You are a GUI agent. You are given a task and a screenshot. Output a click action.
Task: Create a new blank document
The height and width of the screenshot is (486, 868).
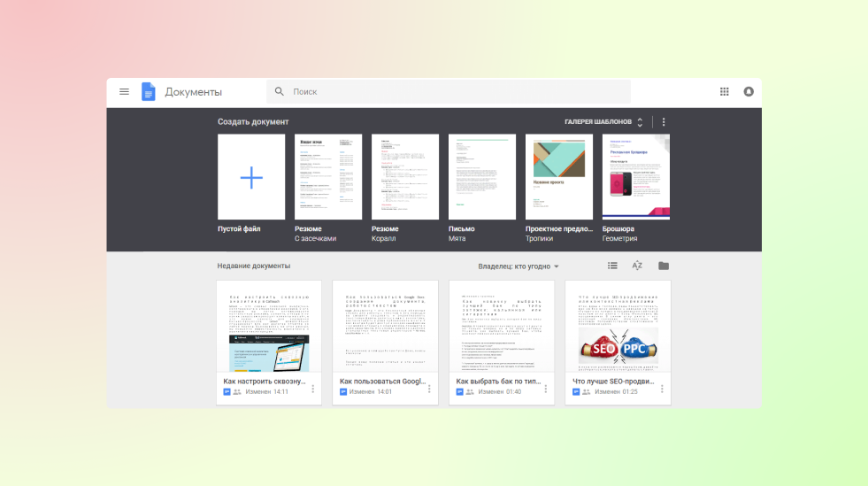pos(251,177)
